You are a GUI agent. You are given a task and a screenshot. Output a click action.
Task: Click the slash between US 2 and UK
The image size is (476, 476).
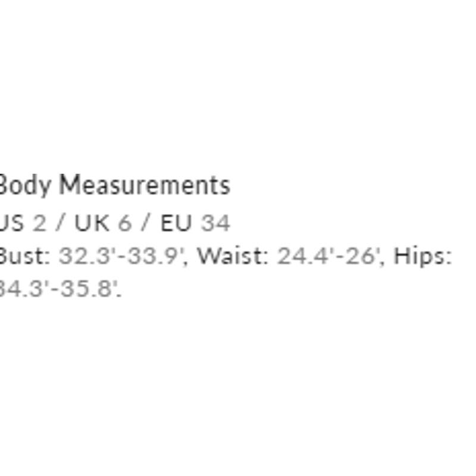tap(60, 223)
